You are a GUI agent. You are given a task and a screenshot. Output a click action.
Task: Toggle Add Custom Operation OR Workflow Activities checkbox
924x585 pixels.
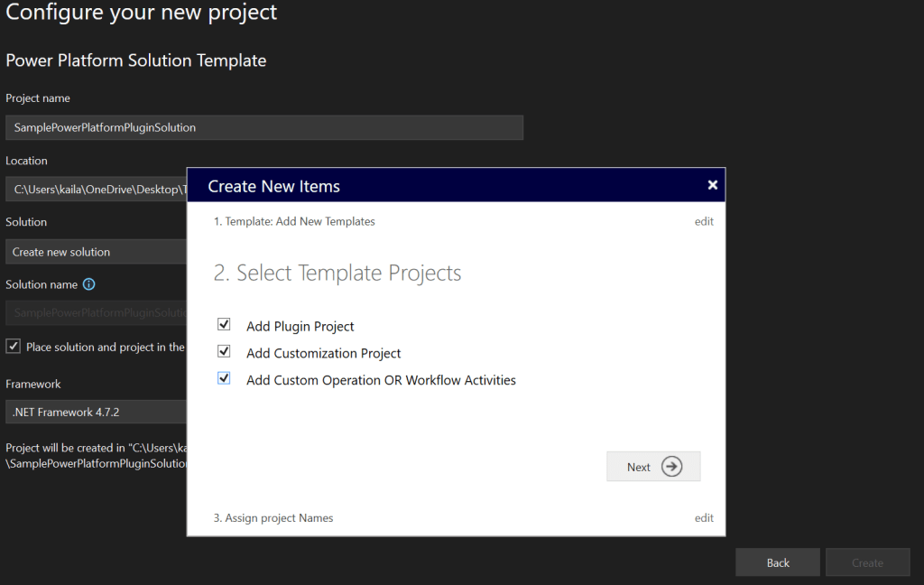pyautogui.click(x=224, y=379)
